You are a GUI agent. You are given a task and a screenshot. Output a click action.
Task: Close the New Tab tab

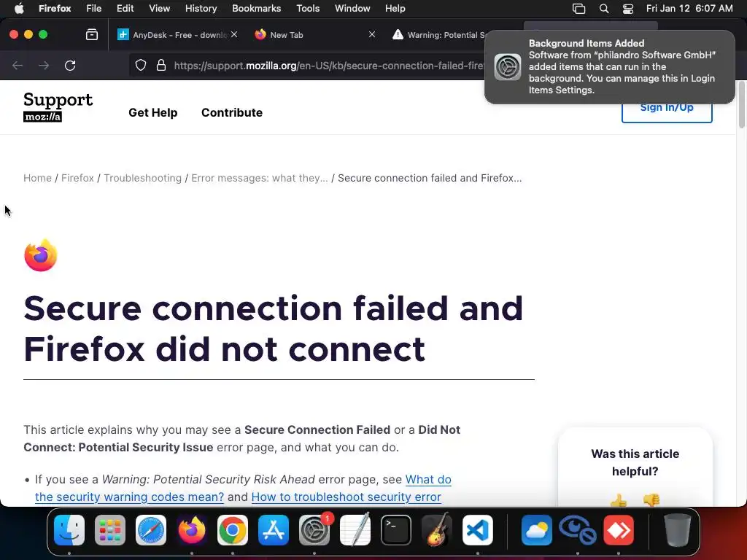pos(372,34)
